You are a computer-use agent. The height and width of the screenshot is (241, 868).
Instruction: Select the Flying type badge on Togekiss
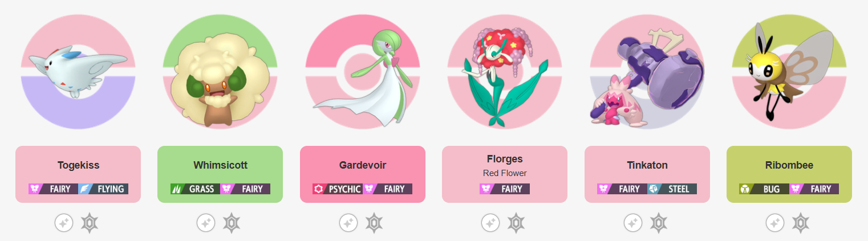pos(103,189)
